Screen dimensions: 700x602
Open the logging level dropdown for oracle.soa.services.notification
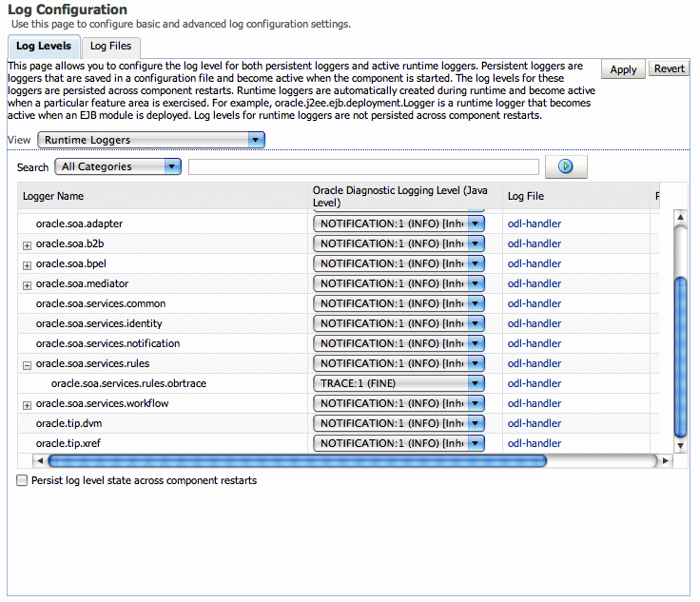[x=399, y=343]
